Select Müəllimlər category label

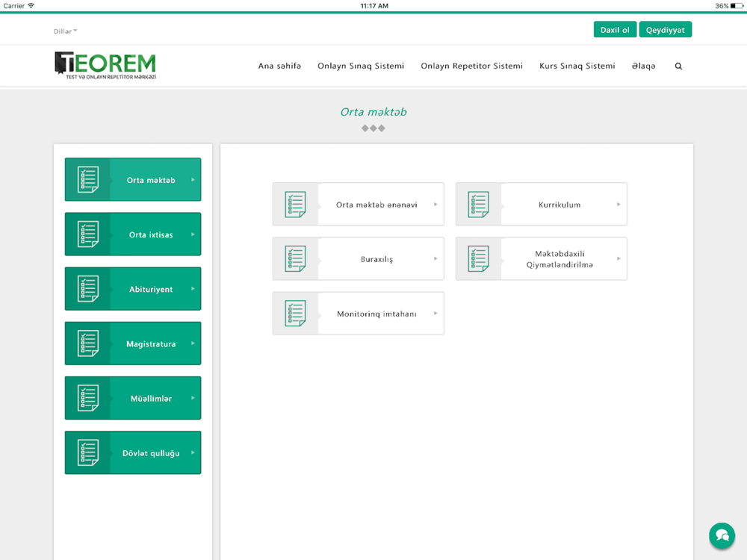pyautogui.click(x=151, y=399)
